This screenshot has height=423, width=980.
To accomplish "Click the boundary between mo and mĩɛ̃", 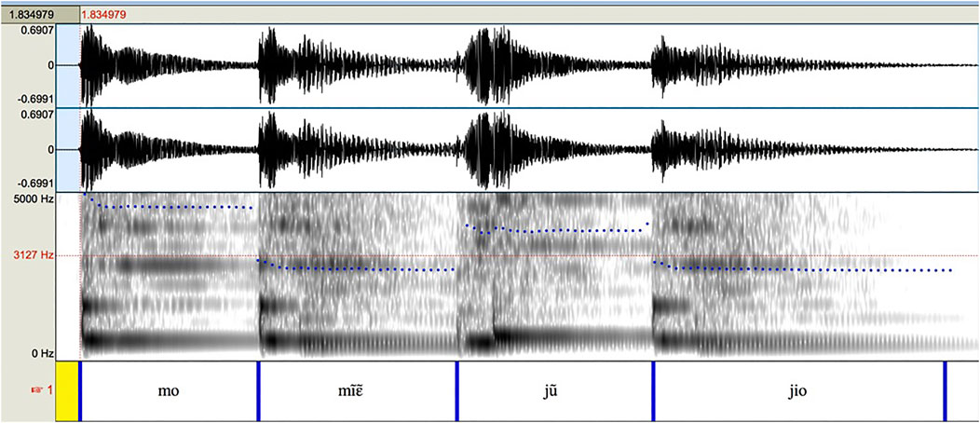I will pos(258,391).
